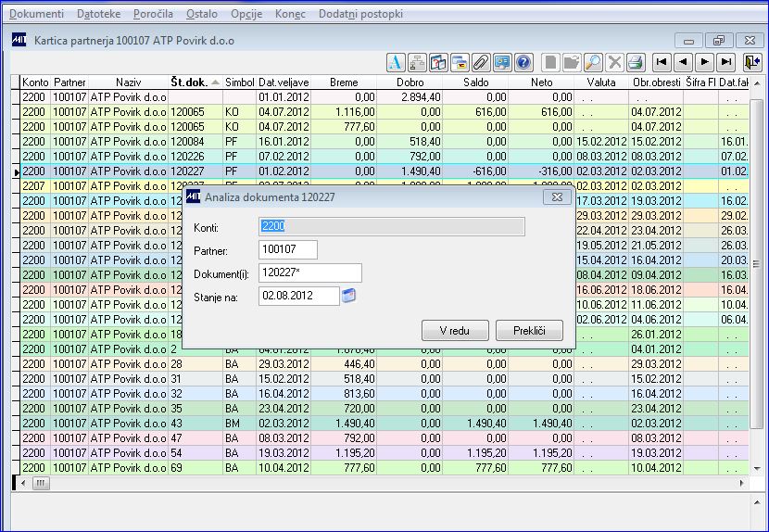Open the Poročila menu

click(x=153, y=14)
